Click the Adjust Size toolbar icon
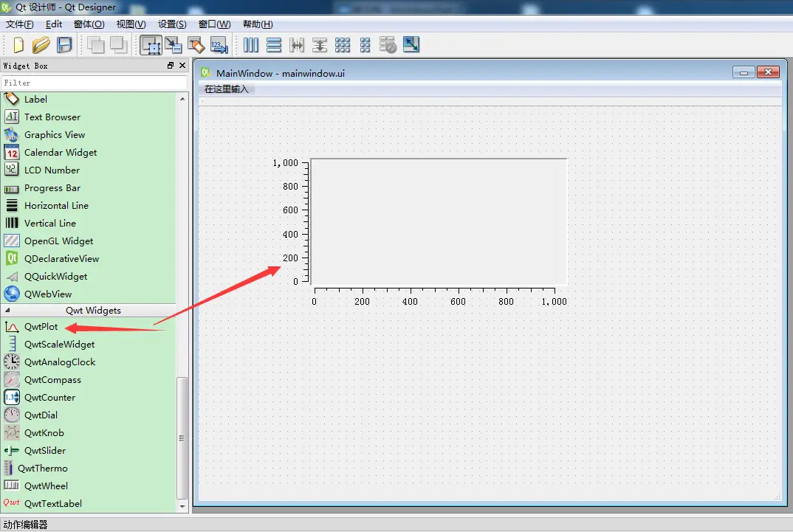The image size is (793, 532). pyautogui.click(x=411, y=45)
